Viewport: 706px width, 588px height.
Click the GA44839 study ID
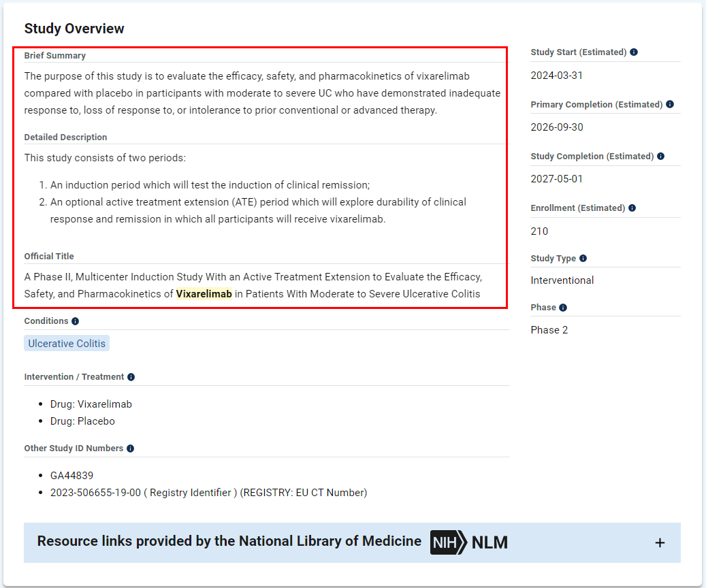point(71,476)
